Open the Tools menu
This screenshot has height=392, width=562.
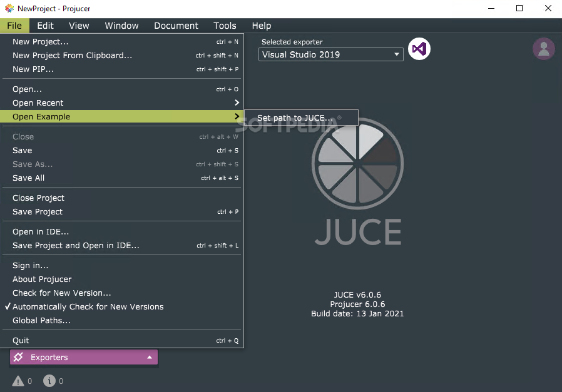pos(225,26)
